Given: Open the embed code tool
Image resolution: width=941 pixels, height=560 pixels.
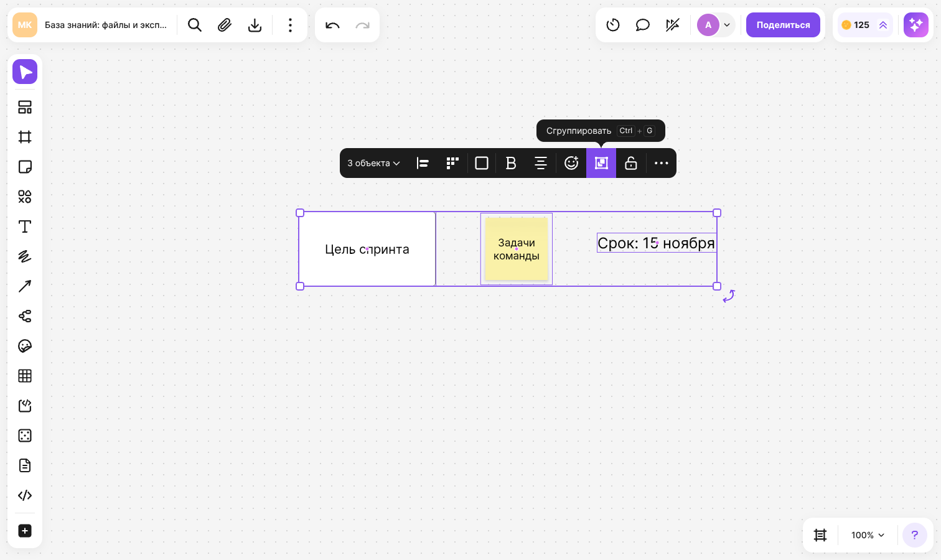Looking at the screenshot, I should point(25,495).
